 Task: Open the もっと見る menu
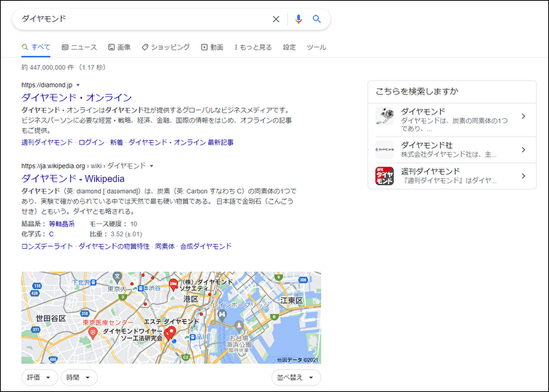click(253, 47)
